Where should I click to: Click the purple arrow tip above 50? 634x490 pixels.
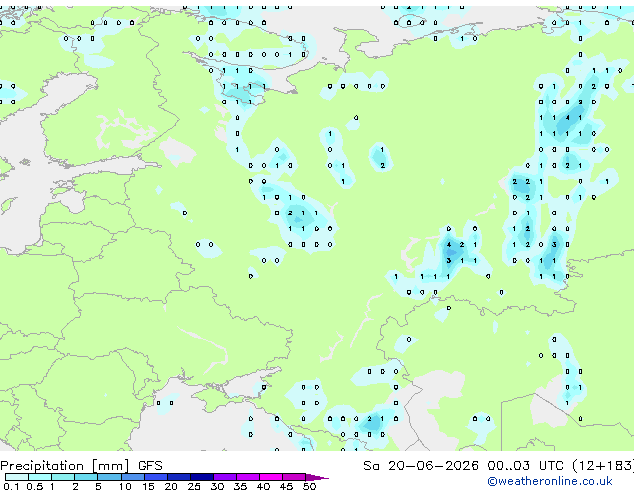pos(317,477)
